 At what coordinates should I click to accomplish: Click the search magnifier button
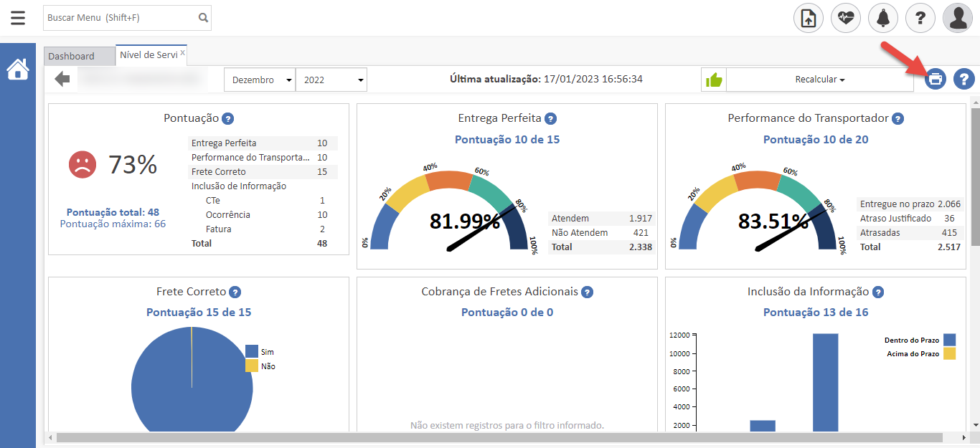[x=203, y=18]
